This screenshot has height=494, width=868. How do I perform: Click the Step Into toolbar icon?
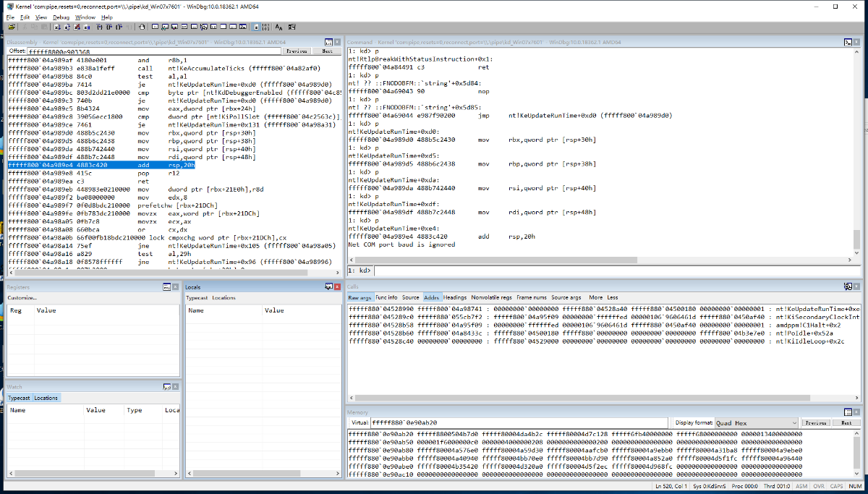pos(98,27)
